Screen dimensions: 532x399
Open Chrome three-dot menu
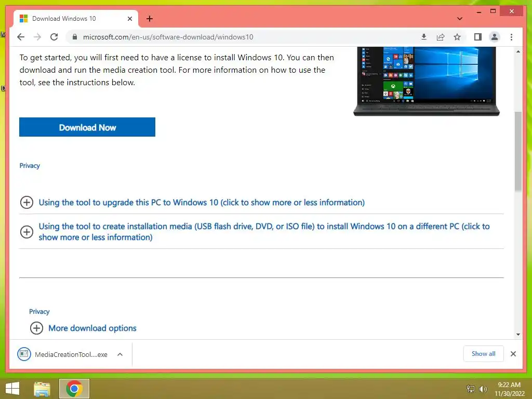pyautogui.click(x=511, y=37)
